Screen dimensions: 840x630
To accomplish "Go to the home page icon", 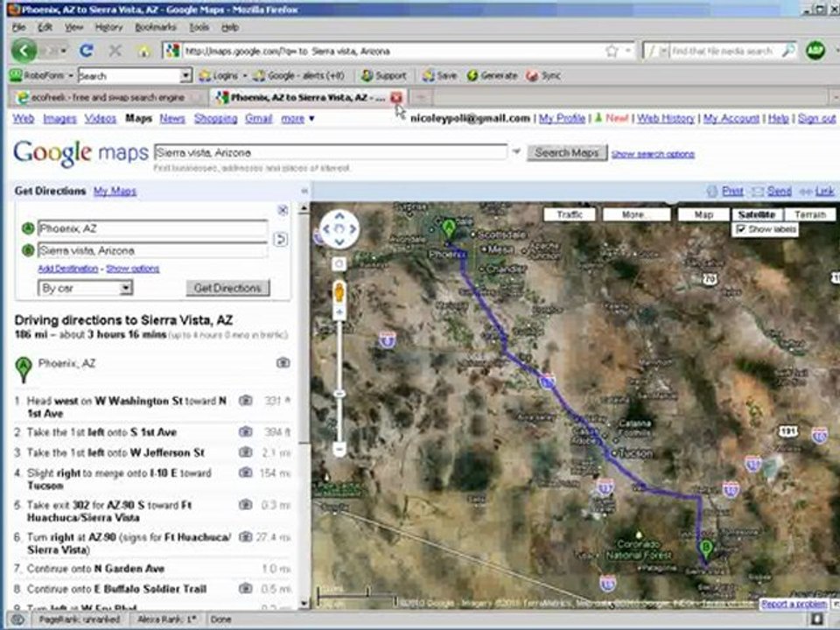I will (143, 52).
